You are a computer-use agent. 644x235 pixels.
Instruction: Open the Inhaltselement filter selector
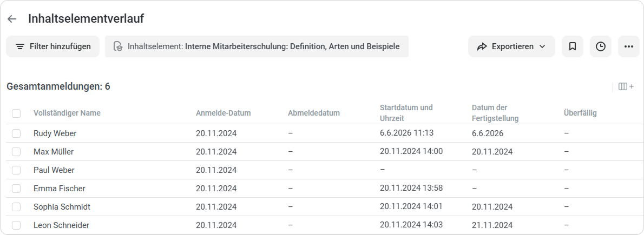tap(257, 46)
